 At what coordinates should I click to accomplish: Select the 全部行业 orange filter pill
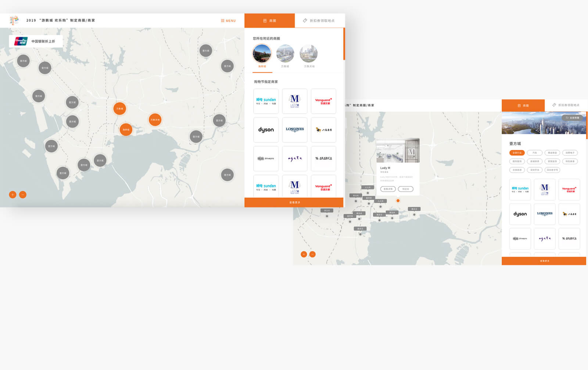coord(517,153)
